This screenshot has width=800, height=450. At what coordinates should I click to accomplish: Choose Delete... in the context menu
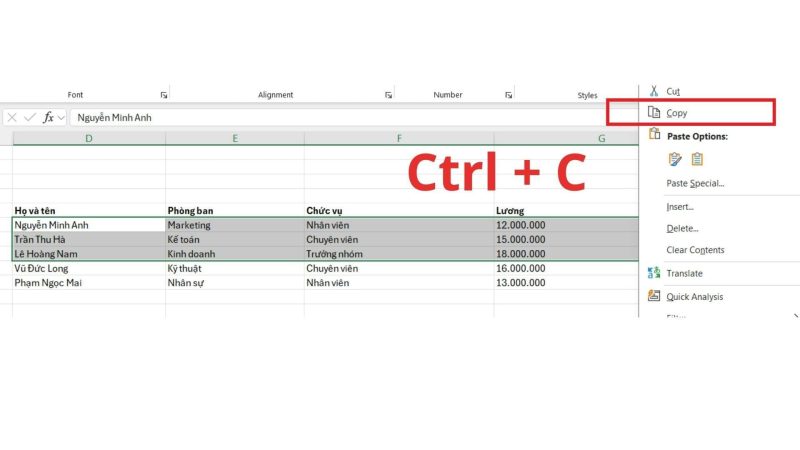click(x=682, y=229)
